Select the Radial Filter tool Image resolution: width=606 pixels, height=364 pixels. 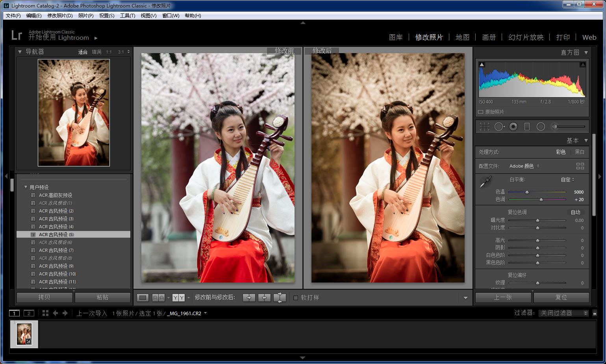click(x=541, y=126)
